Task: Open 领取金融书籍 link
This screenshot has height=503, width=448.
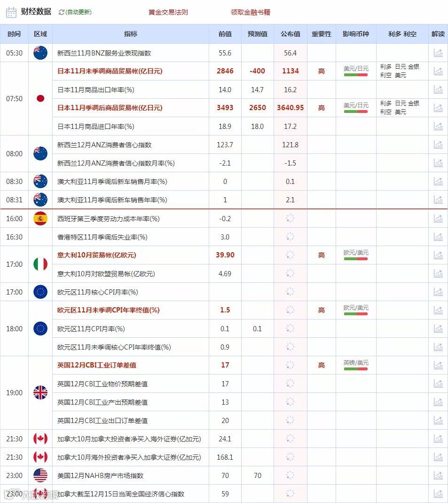Action: (251, 12)
